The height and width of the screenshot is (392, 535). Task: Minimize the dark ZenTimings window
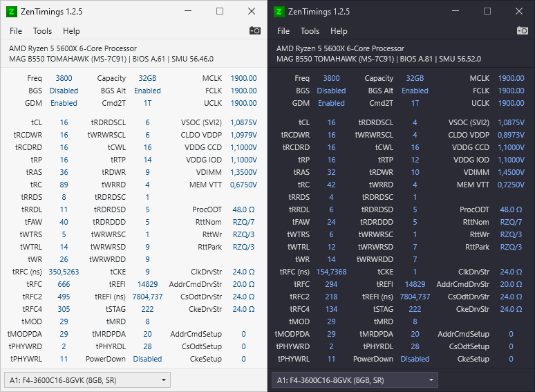(x=456, y=11)
